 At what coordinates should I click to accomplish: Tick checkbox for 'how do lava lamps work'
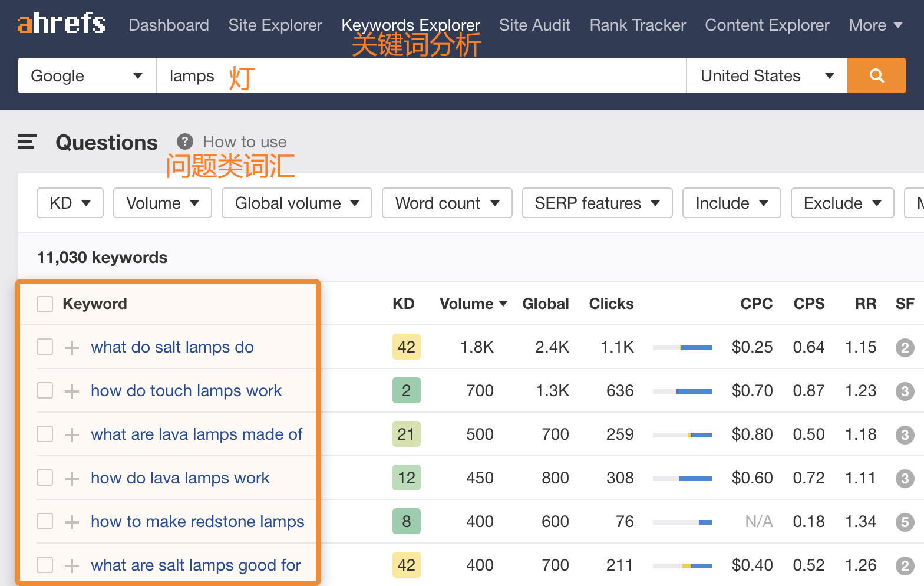coord(45,478)
